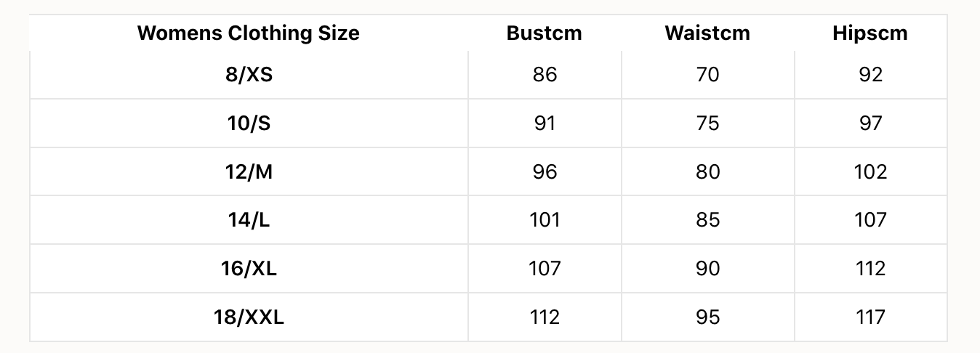Screen dimensions: 980x353
Task: Click the 18/XXL size row label
Action: click(249, 317)
